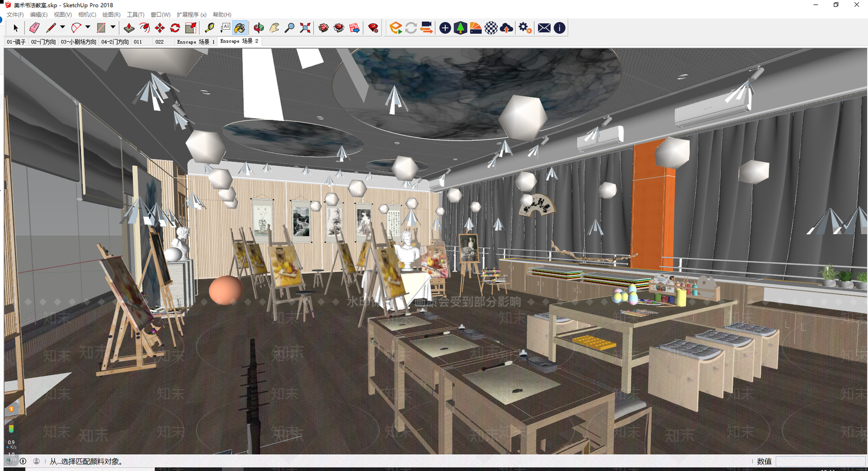Click the 数值 measurements input box

click(x=821, y=461)
